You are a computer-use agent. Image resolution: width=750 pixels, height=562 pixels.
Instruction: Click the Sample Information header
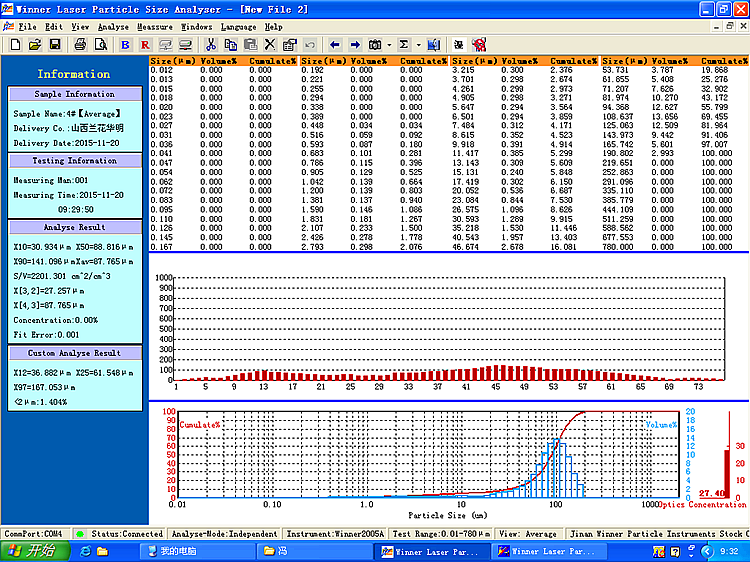(75, 94)
